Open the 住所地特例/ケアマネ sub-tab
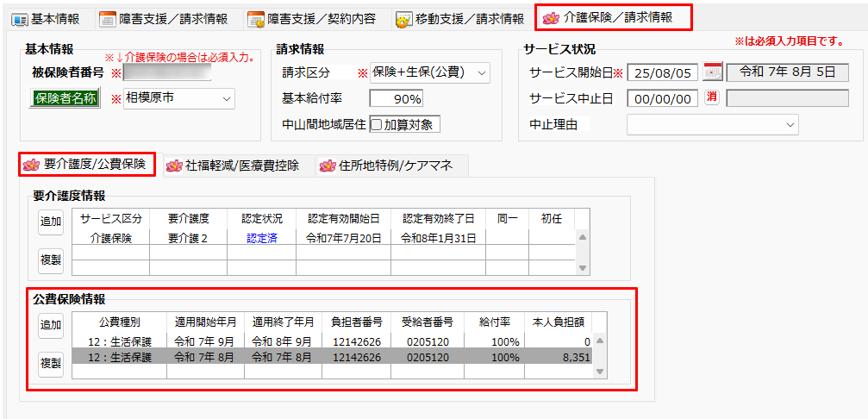868x419 pixels. click(x=392, y=166)
